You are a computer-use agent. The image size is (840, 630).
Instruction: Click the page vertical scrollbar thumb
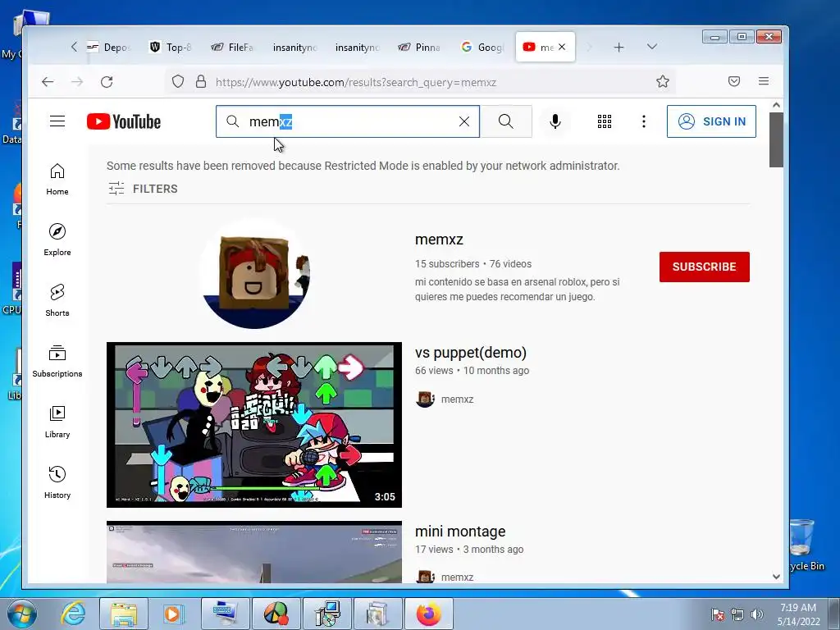tap(776, 139)
